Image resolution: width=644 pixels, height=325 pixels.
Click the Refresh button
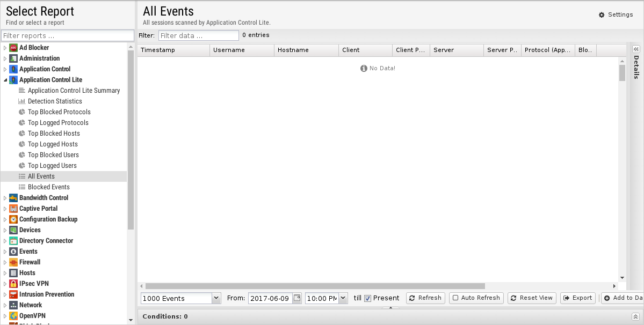(425, 298)
